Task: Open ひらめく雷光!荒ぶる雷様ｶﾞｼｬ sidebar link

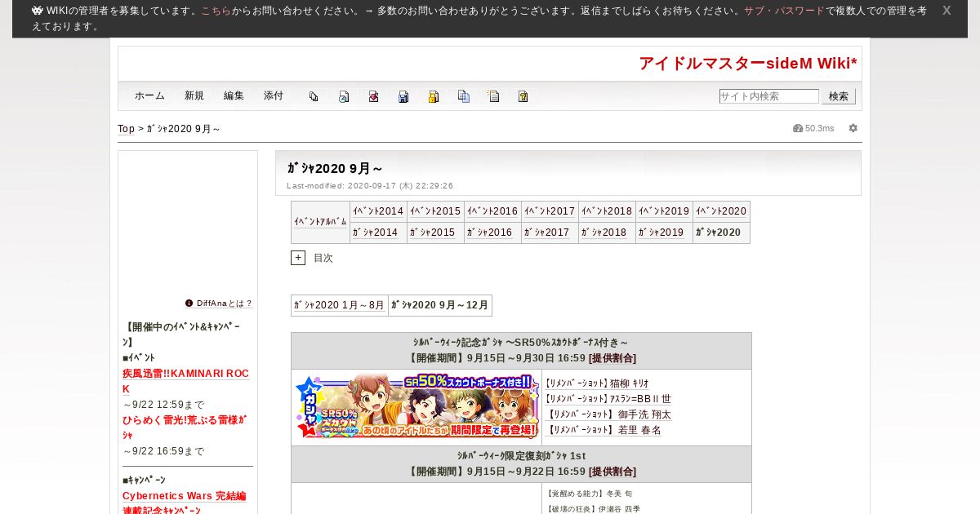Action: [185, 428]
